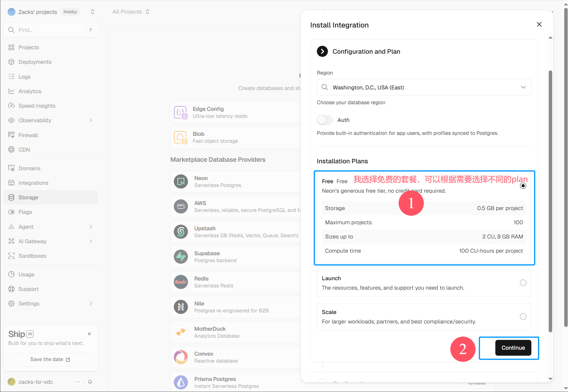Click the Convex provider logo

pos(181,357)
